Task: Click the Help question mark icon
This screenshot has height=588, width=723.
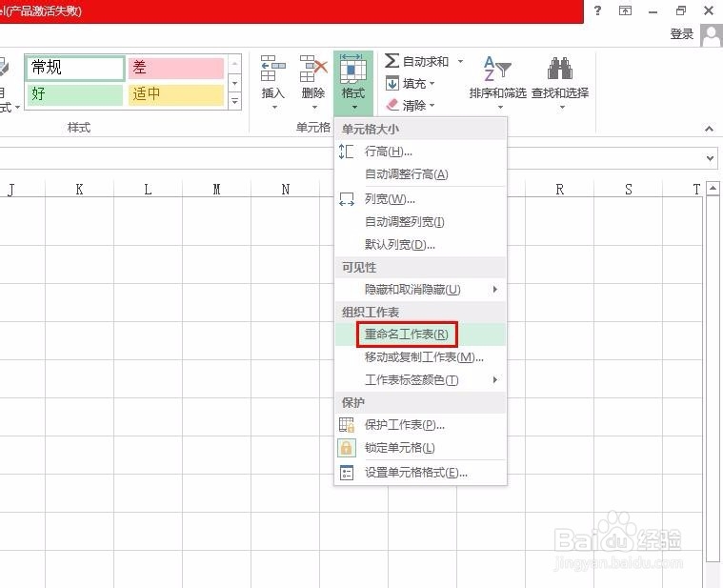Action: (x=597, y=10)
